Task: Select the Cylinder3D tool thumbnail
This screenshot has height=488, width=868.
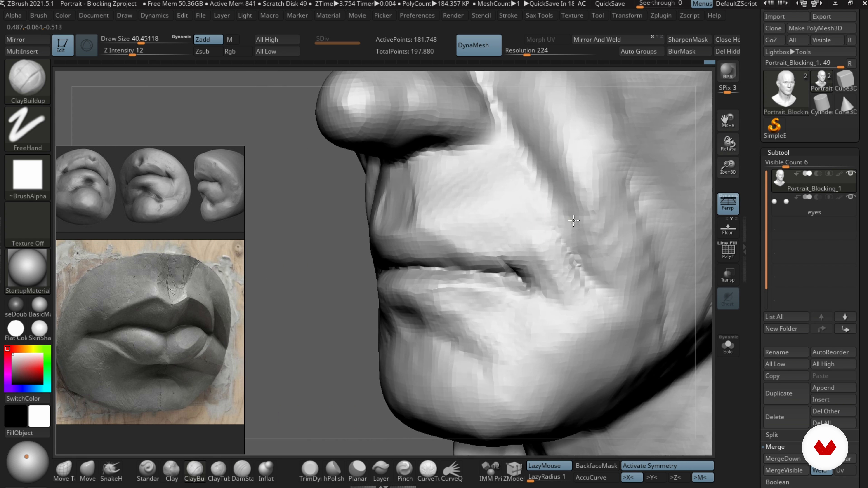Action: [822, 104]
